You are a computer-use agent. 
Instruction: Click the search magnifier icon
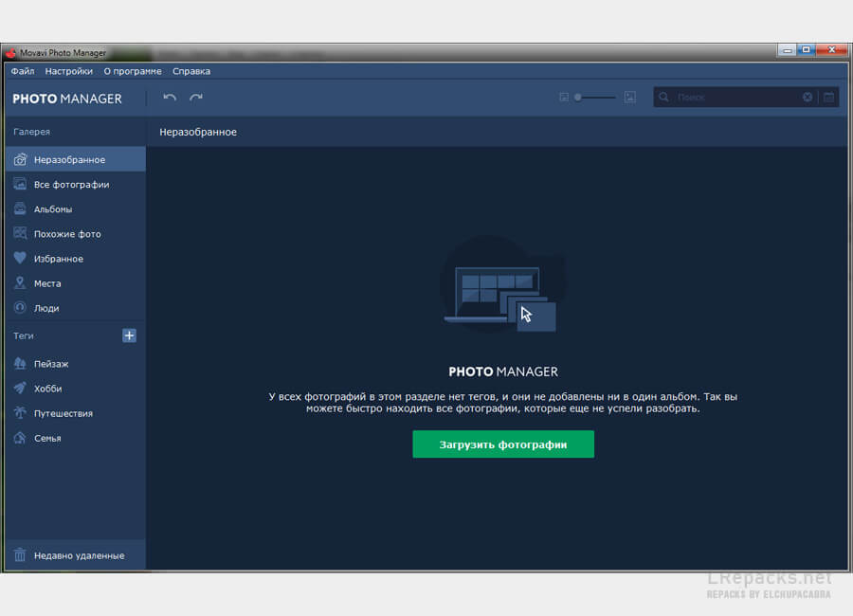click(663, 98)
